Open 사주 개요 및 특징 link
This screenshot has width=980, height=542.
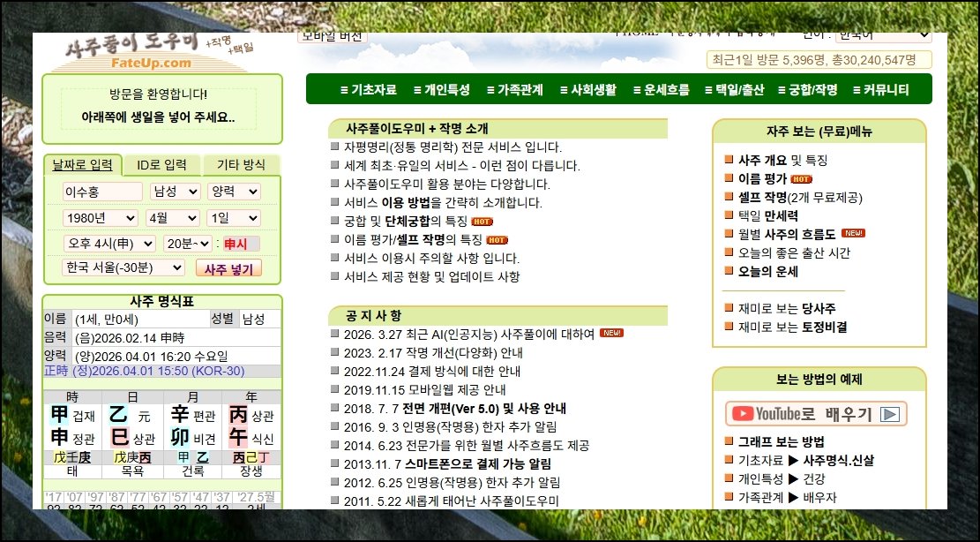[782, 160]
